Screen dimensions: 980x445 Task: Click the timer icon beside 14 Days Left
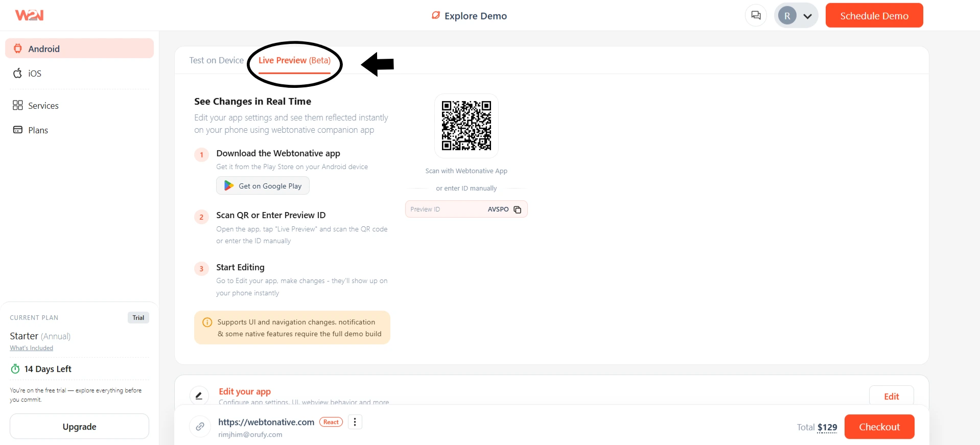tap(15, 369)
